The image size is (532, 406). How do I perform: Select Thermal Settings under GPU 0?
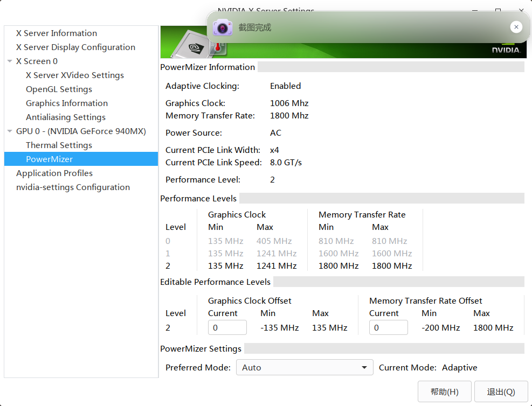click(59, 145)
